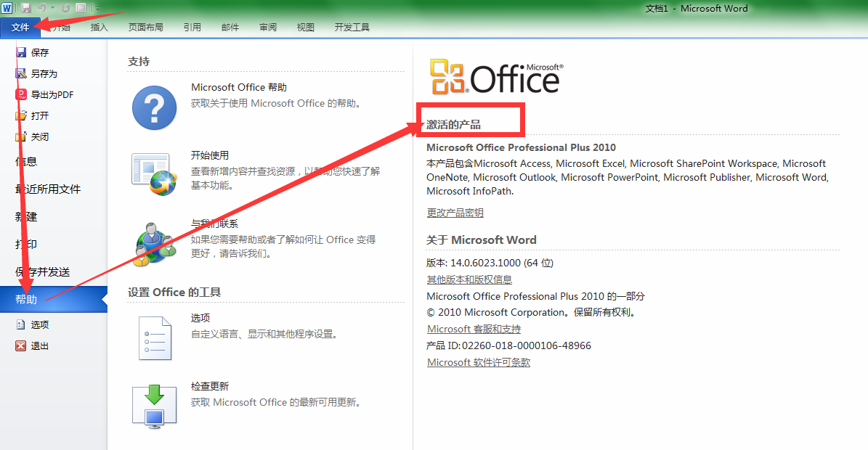The height and width of the screenshot is (450, 868).
Task: Click the Microsoft 客服和支持 link
Action: (474, 329)
